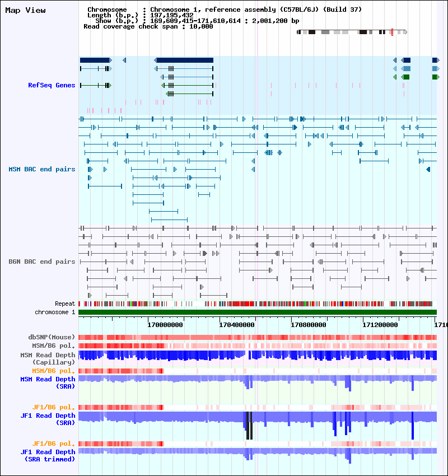The height and width of the screenshot is (476, 448).
Task: Click the MSM BAC end pairs label
Action: tap(41, 169)
